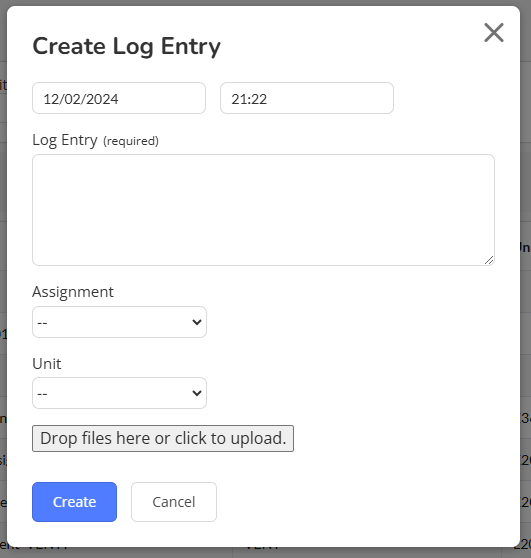Click the Create Log Entry heading
The width and height of the screenshot is (531, 558).
pyautogui.click(x=126, y=46)
